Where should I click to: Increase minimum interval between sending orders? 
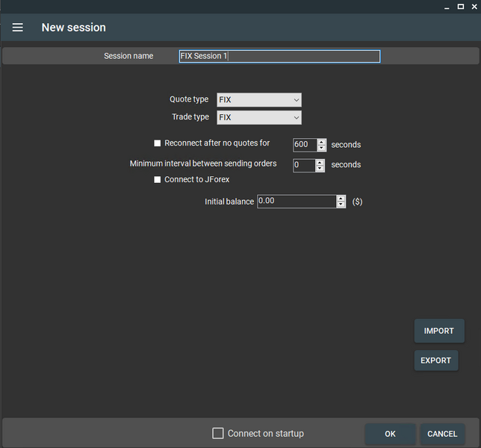click(320, 162)
